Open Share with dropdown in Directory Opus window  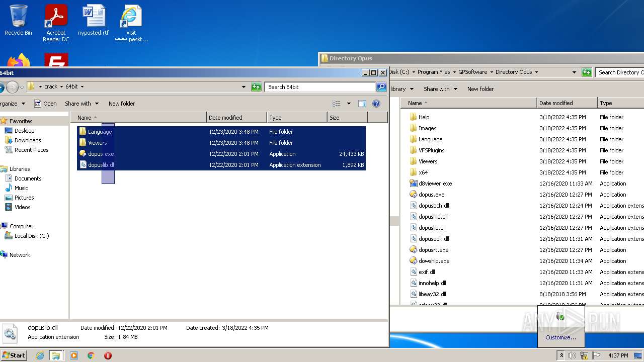pos(440,89)
